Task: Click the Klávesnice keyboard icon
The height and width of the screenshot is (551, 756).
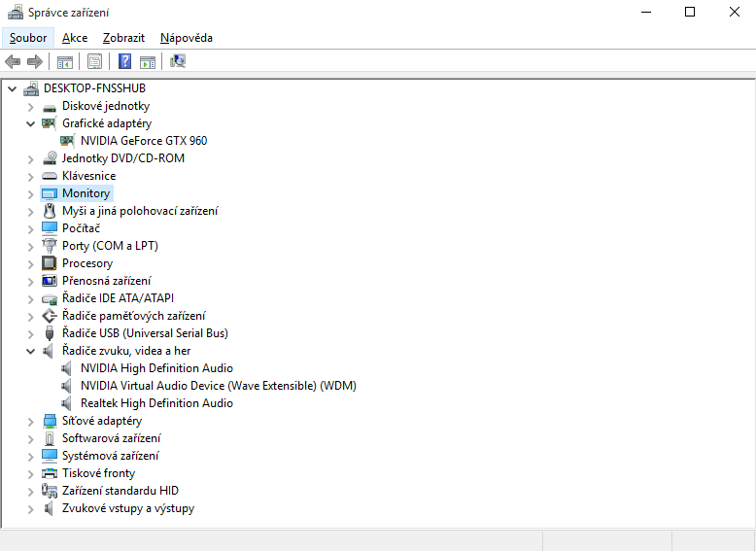Action: (50, 176)
